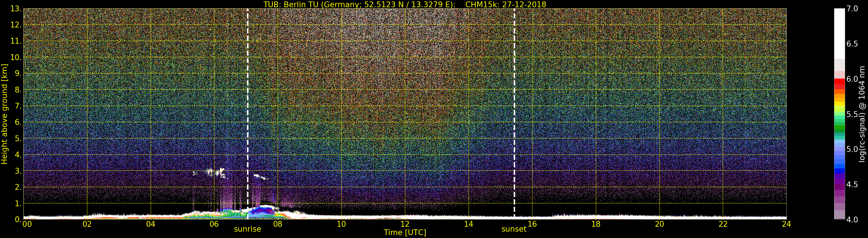This screenshot has height=238, width=868.
Task: Click height axis tick label '4.'
Action: coord(18,155)
